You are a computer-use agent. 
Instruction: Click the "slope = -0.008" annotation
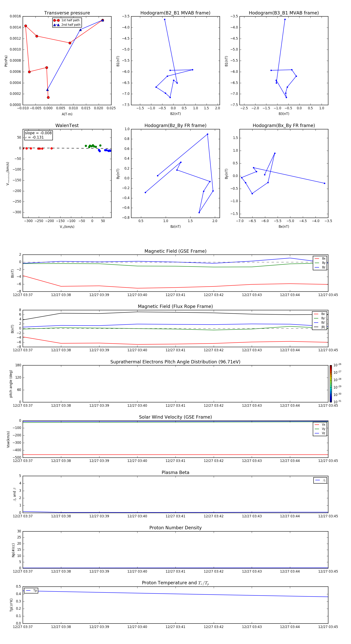(x=38, y=133)
